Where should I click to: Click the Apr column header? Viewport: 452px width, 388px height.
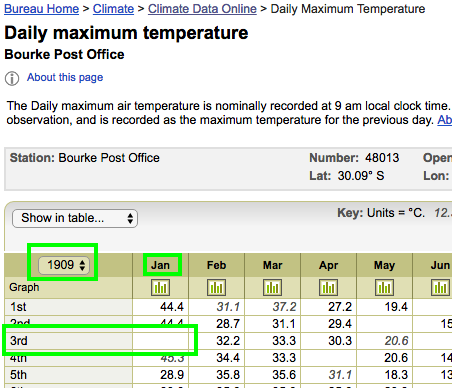pos(328,265)
